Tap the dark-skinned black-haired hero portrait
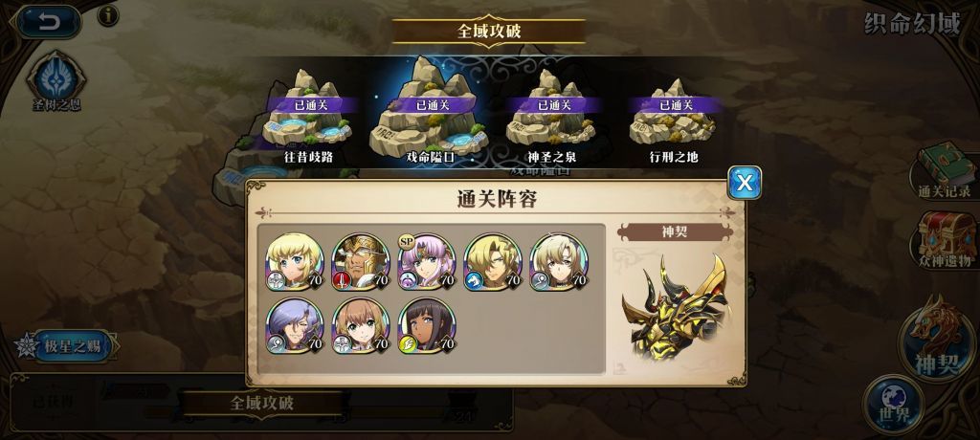 click(426, 327)
